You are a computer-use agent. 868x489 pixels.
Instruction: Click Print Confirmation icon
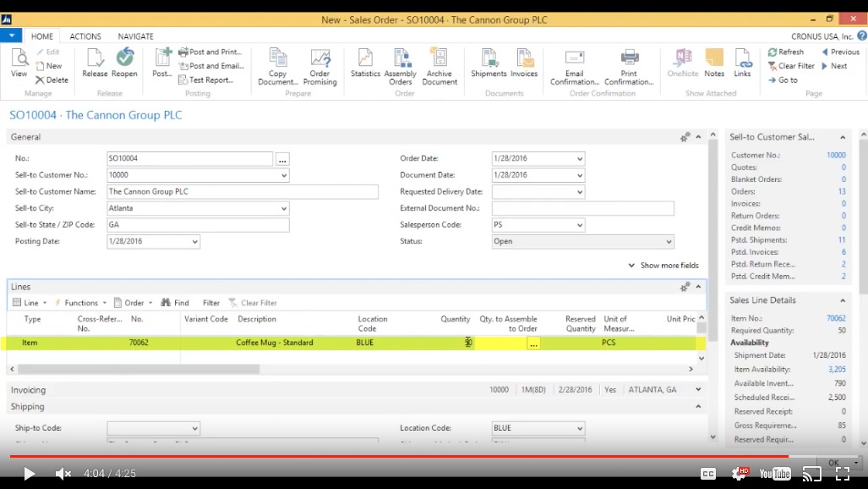[629, 67]
